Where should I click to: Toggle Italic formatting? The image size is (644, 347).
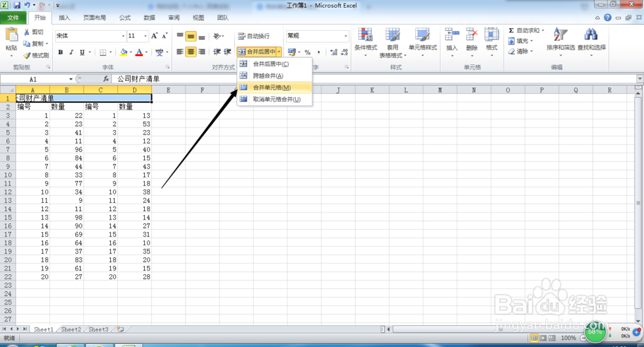tap(71, 52)
